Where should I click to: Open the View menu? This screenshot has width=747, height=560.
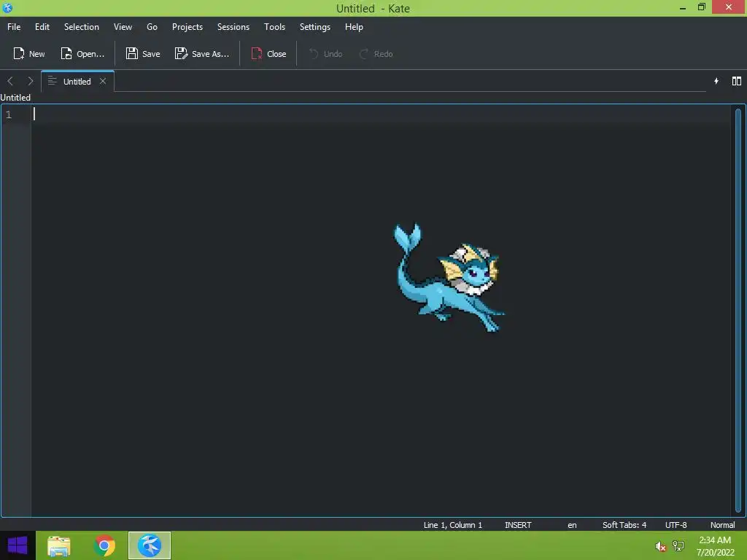(x=123, y=27)
